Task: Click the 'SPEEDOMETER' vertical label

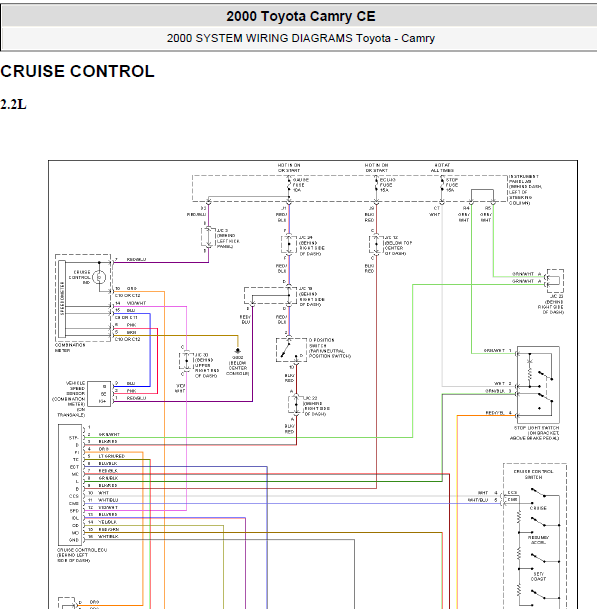Action: coord(62,299)
